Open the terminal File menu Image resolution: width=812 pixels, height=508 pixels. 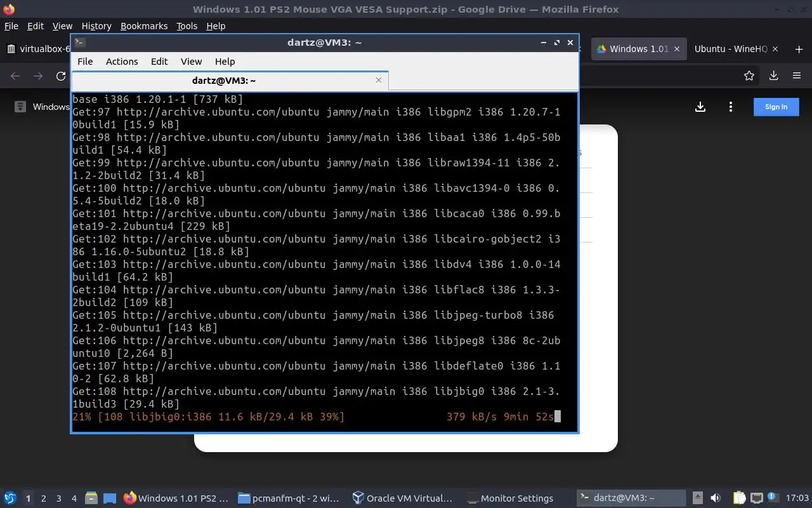click(85, 62)
